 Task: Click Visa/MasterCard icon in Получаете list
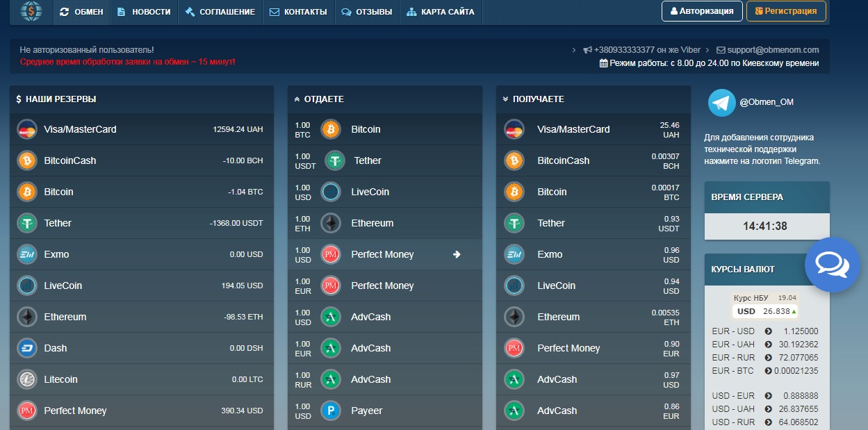coord(514,129)
